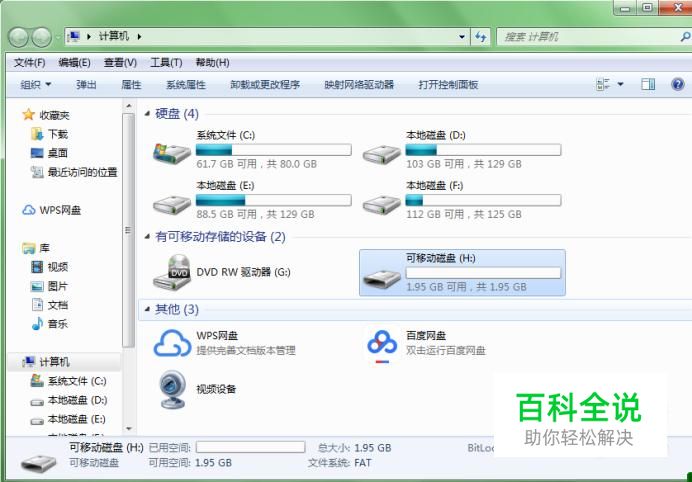Click the 桌面 icon in sidebar
692x482 pixels.
click(x=37, y=153)
